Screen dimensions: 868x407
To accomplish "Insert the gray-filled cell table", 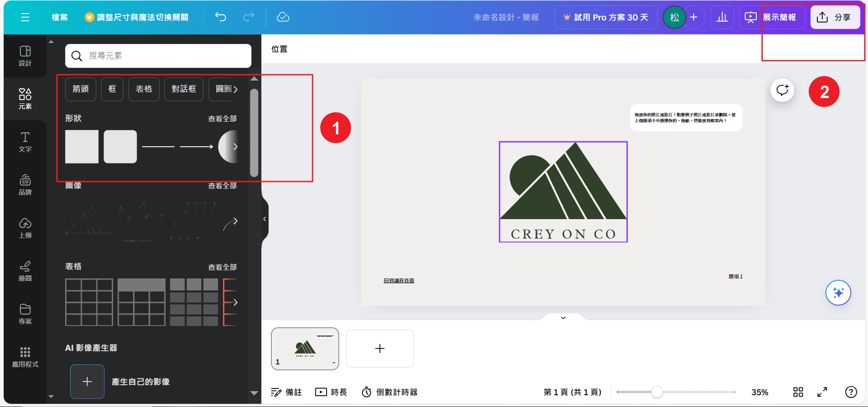I will click(194, 302).
